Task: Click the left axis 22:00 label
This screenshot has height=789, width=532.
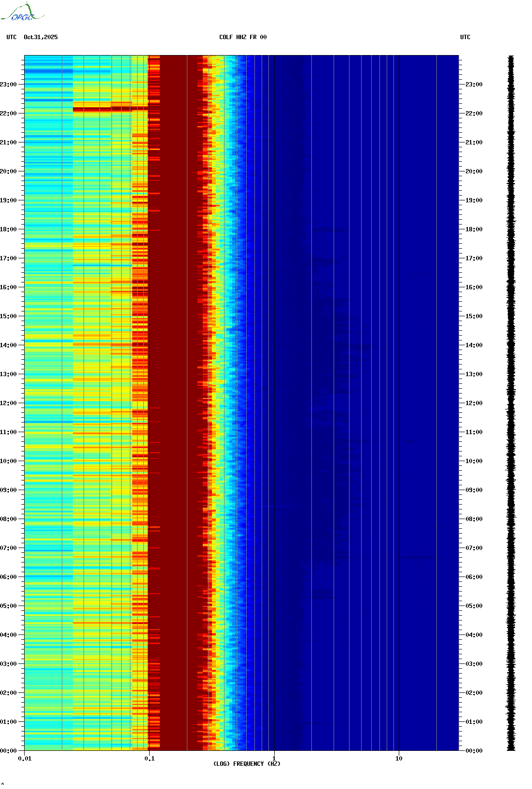Action: tap(8, 113)
